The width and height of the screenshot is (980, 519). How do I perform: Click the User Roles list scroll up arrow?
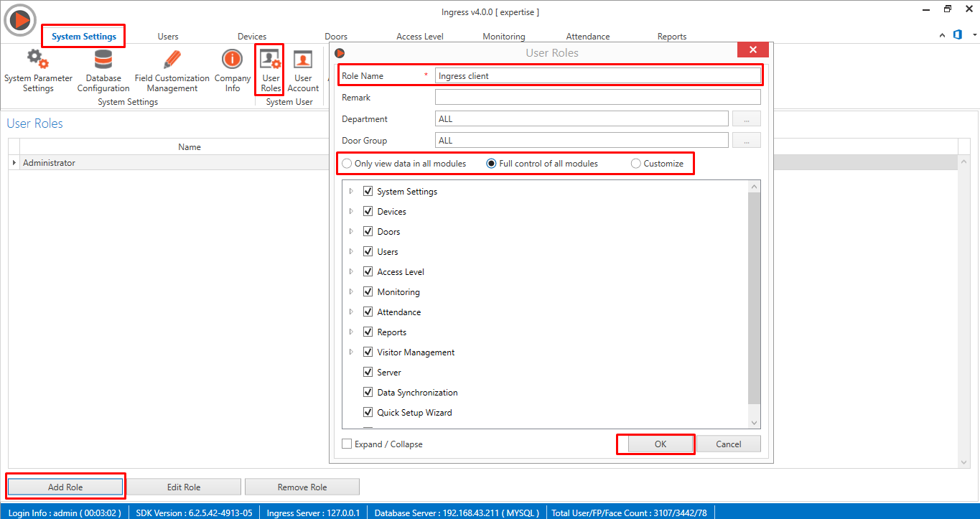964,162
